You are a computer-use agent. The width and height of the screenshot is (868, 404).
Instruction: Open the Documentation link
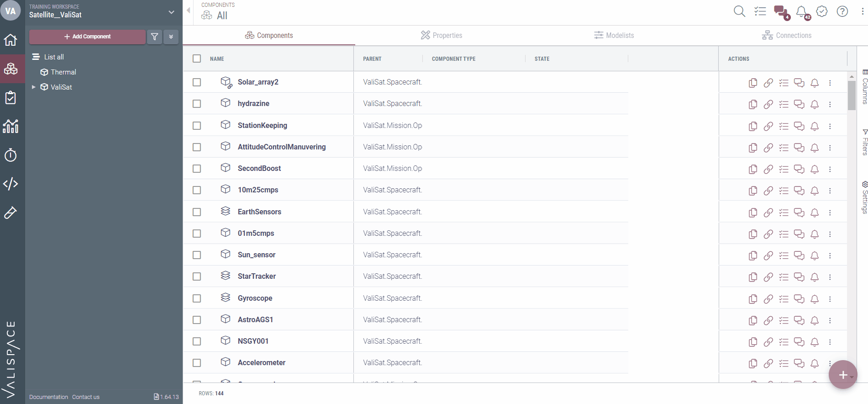click(48, 397)
